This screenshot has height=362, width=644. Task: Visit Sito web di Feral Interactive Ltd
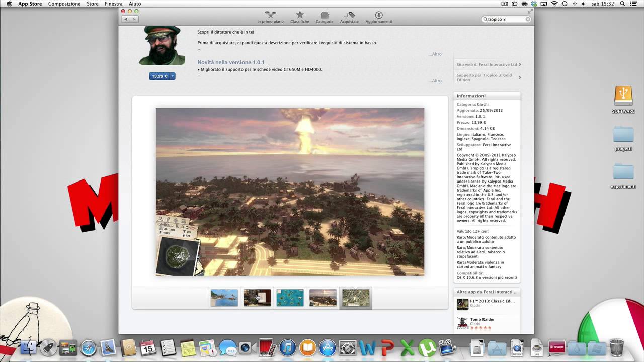489,64
